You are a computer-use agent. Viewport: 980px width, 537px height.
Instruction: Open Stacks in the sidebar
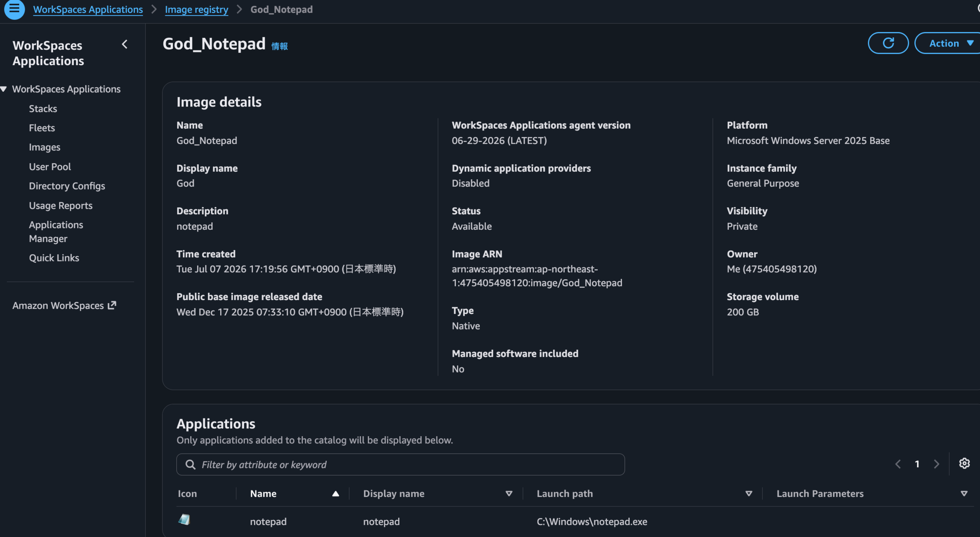tap(43, 109)
